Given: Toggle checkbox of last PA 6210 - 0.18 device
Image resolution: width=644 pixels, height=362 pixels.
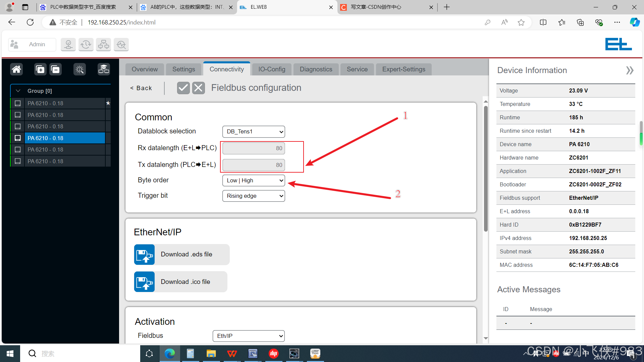Looking at the screenshot, I should [18, 161].
